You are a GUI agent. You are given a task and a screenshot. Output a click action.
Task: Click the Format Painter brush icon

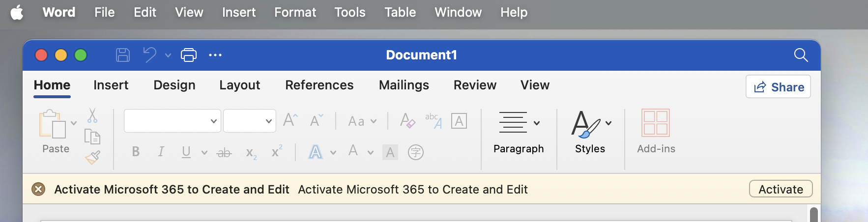(92, 158)
